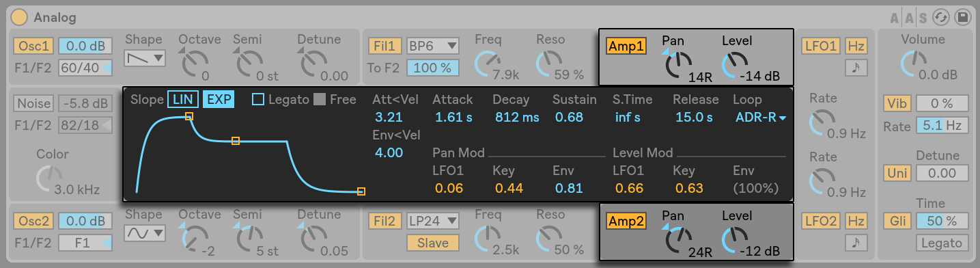
Task: Click the LFO1 Rate knob
Action: click(822, 122)
